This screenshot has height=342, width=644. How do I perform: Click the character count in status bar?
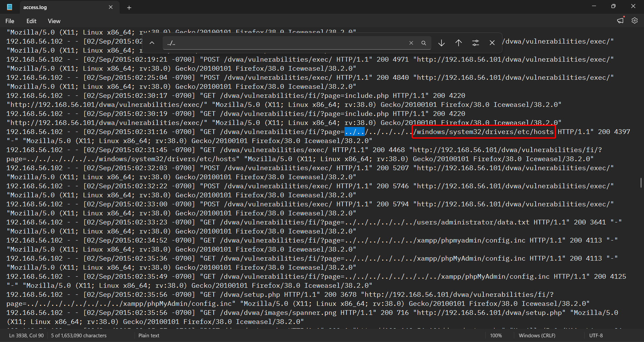point(79,335)
